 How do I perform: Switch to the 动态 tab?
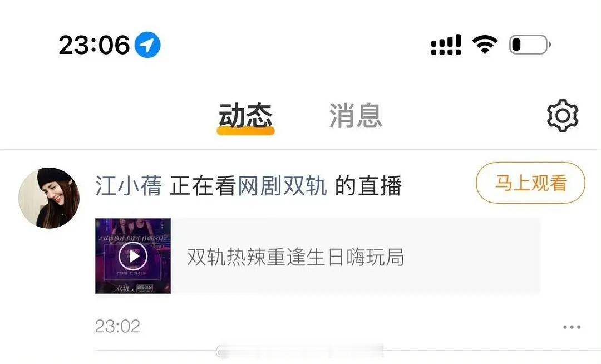coord(245,115)
